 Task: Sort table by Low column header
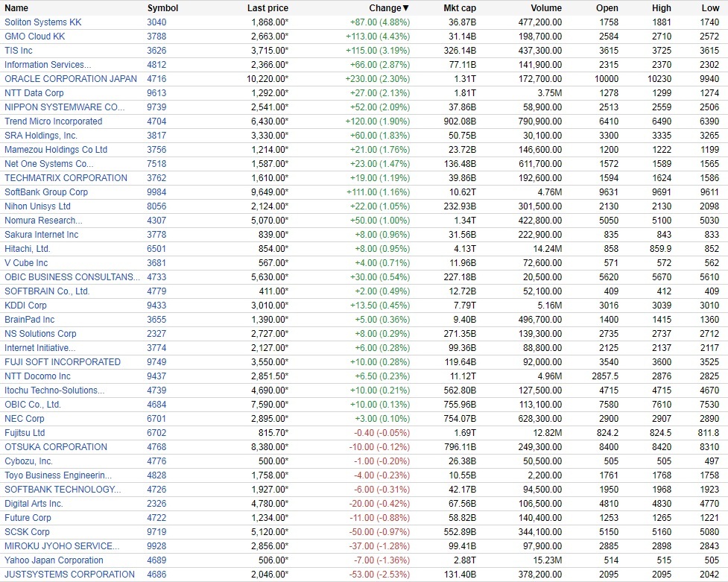(710, 8)
